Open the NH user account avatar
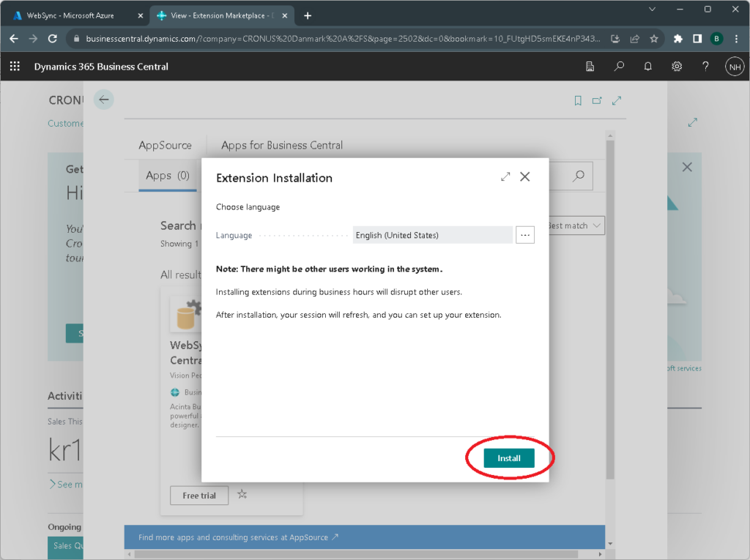This screenshot has height=560, width=750. point(734,67)
